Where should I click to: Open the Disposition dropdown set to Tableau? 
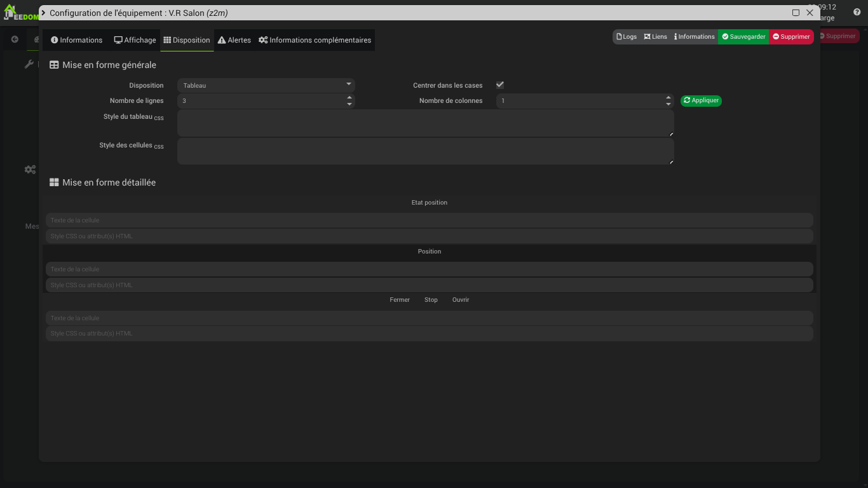(x=266, y=85)
